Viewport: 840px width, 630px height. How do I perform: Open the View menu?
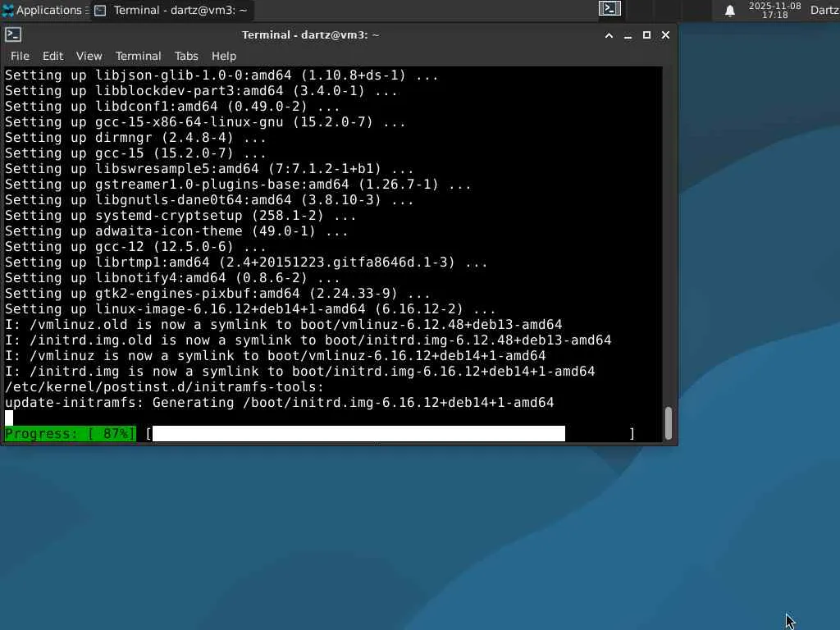coord(89,56)
